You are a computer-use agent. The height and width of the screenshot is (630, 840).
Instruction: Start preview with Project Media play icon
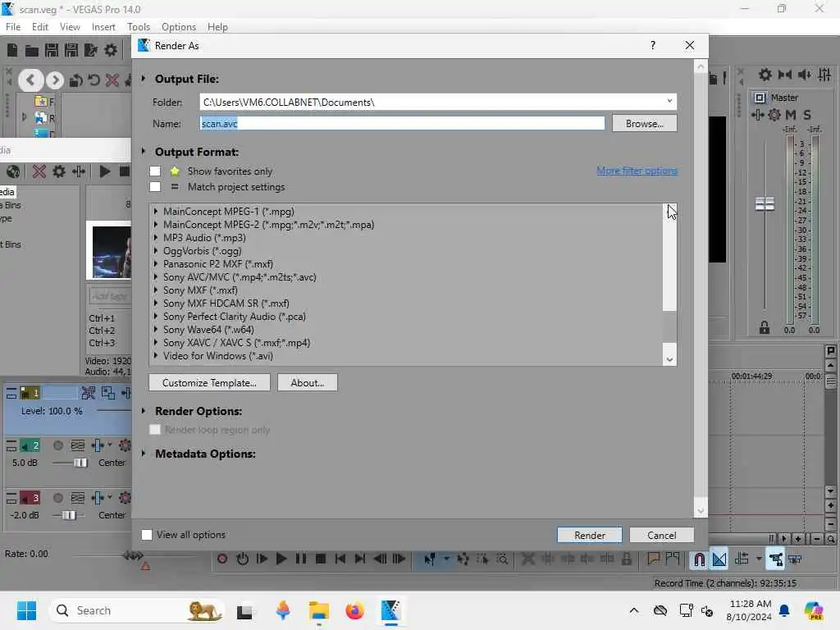pyautogui.click(x=105, y=171)
